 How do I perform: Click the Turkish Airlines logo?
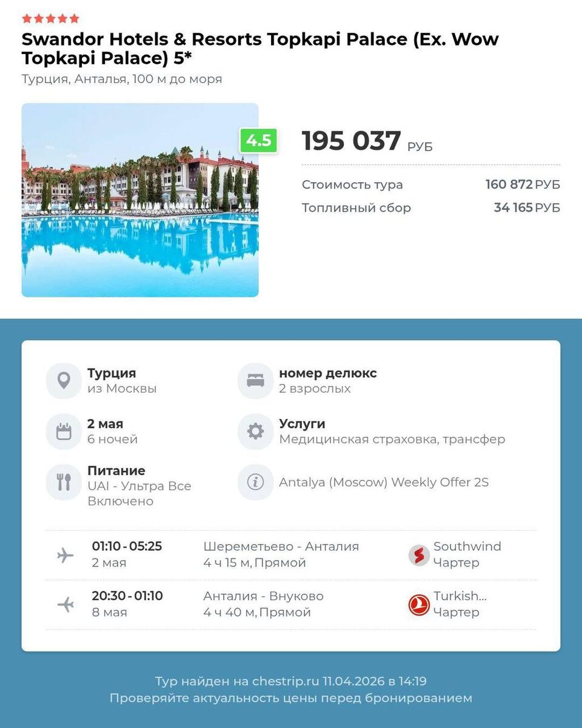[x=419, y=605]
